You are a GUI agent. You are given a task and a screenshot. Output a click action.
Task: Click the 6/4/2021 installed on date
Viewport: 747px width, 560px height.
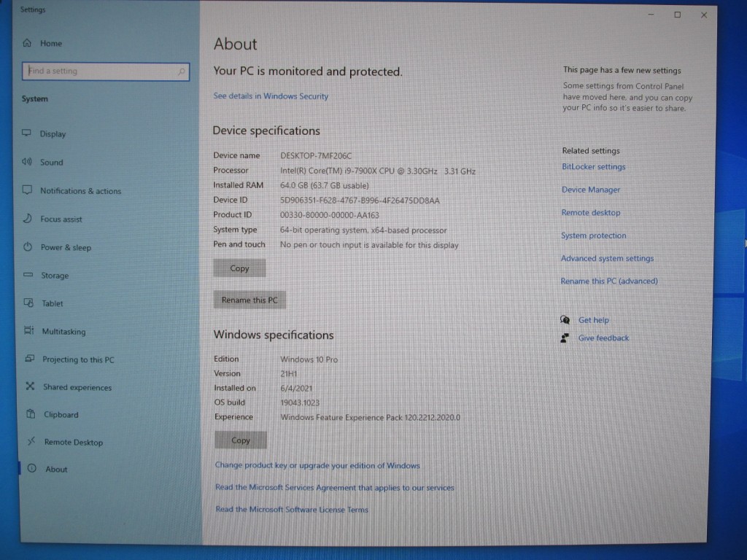[x=296, y=388]
